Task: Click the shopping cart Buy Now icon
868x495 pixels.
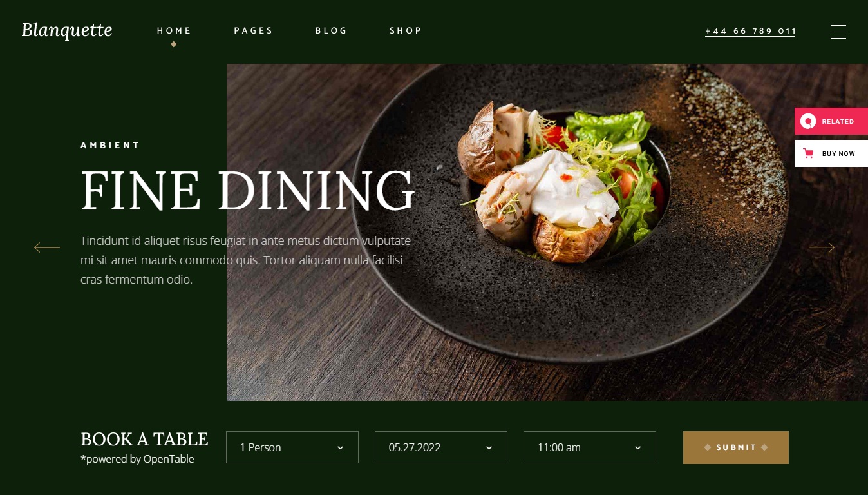Action: coord(808,153)
